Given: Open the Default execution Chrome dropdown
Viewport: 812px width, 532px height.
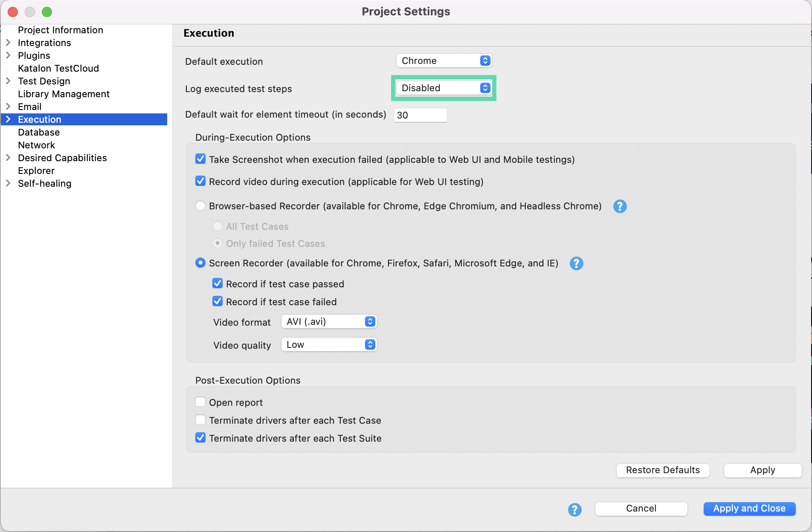Looking at the screenshot, I should click(444, 61).
